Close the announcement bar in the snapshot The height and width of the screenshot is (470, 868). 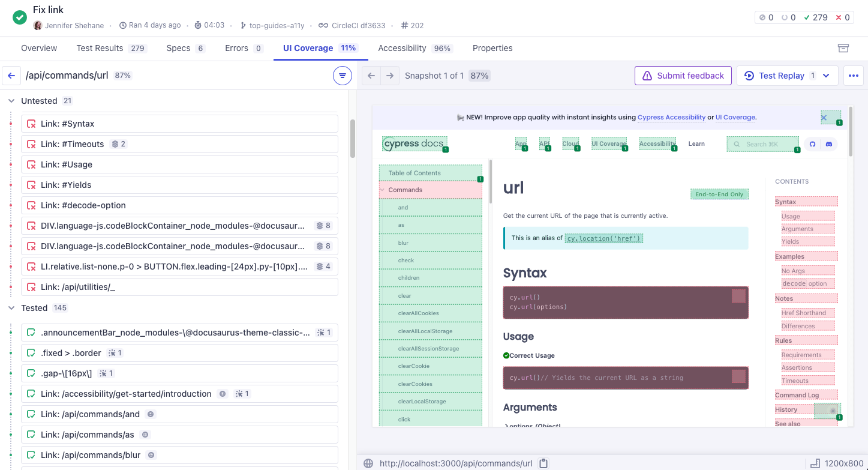pos(824,118)
